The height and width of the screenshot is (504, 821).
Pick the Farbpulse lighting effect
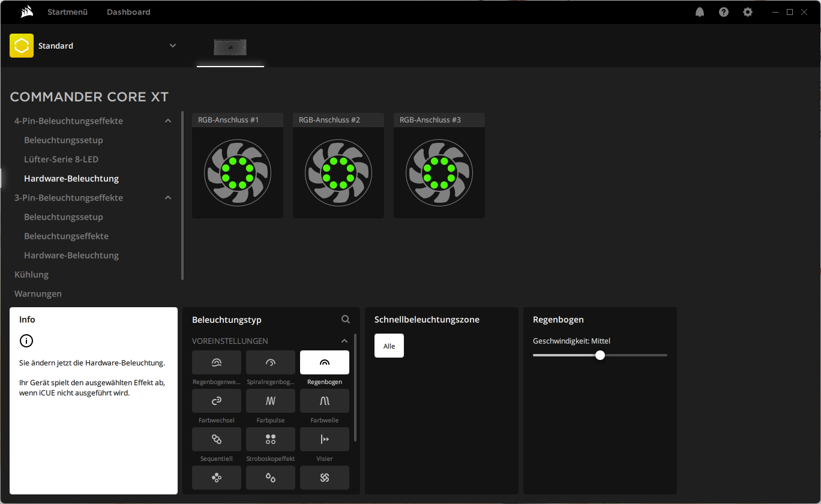pyautogui.click(x=271, y=401)
